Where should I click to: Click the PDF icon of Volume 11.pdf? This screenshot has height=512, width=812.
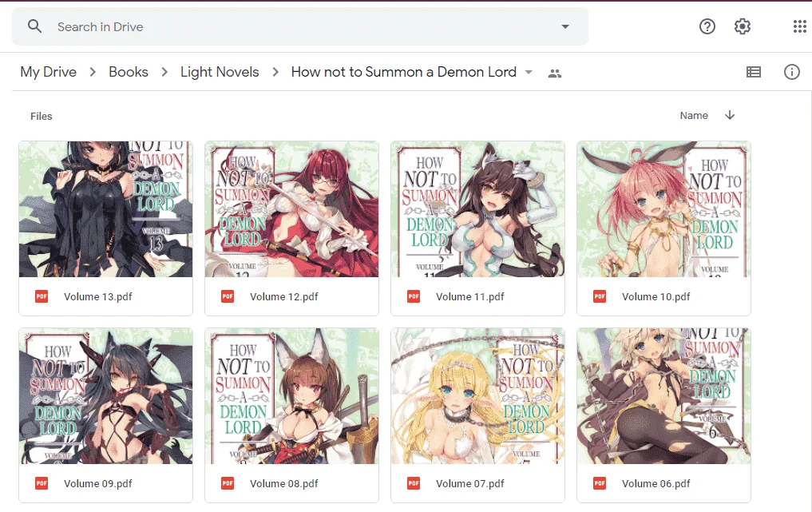(414, 296)
